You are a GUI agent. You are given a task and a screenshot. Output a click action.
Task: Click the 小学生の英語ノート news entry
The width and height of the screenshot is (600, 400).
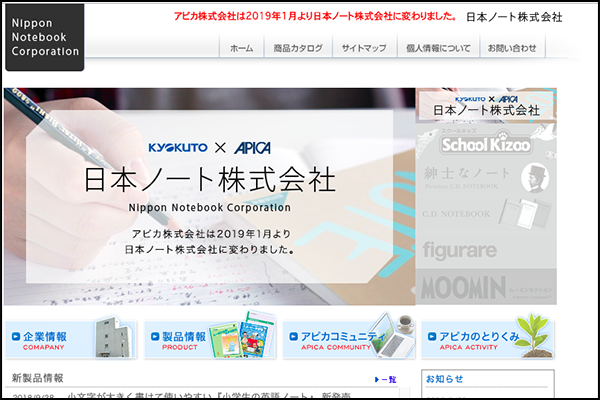point(209,395)
